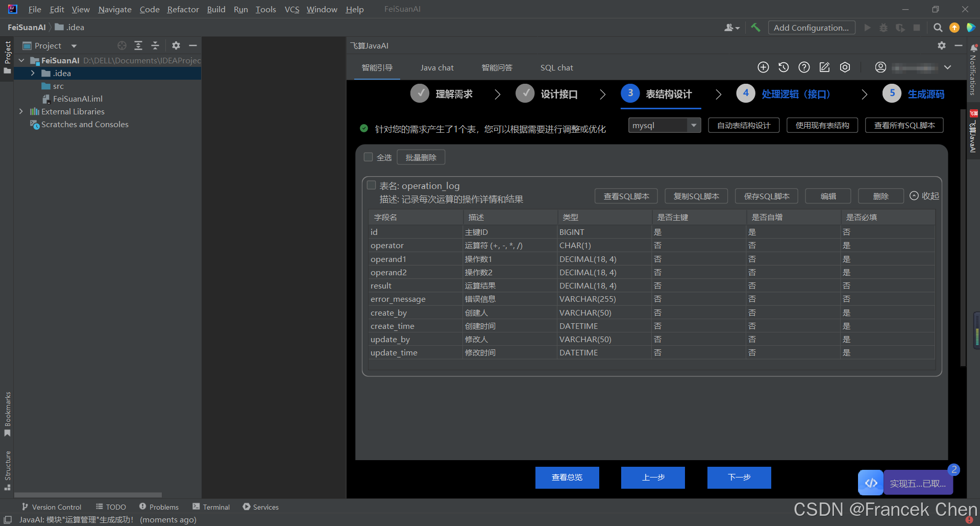
Task: Click the Stop square icon in main toolbar
Action: [x=917, y=28]
